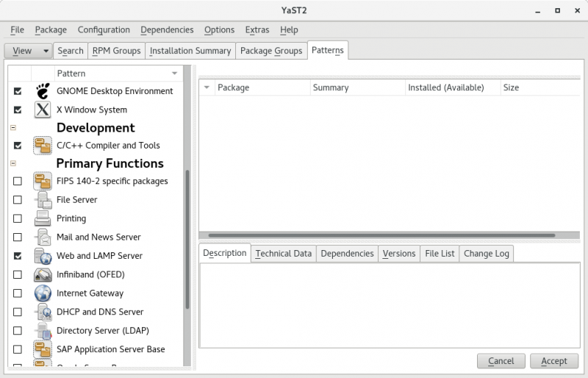The width and height of the screenshot is (588, 378).
Task: Check the Infiniband (OFED) checkbox
Action: 17,274
